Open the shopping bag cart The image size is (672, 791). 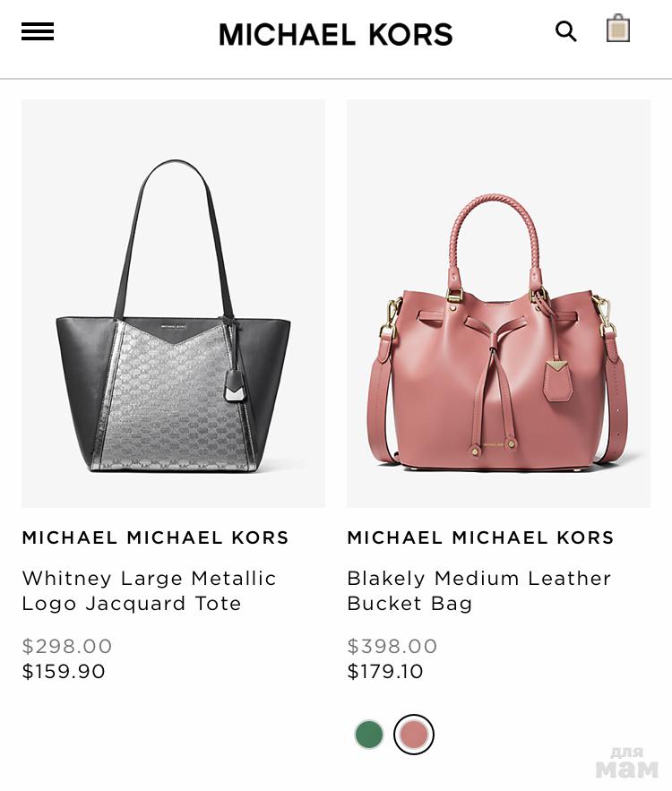coord(618,29)
